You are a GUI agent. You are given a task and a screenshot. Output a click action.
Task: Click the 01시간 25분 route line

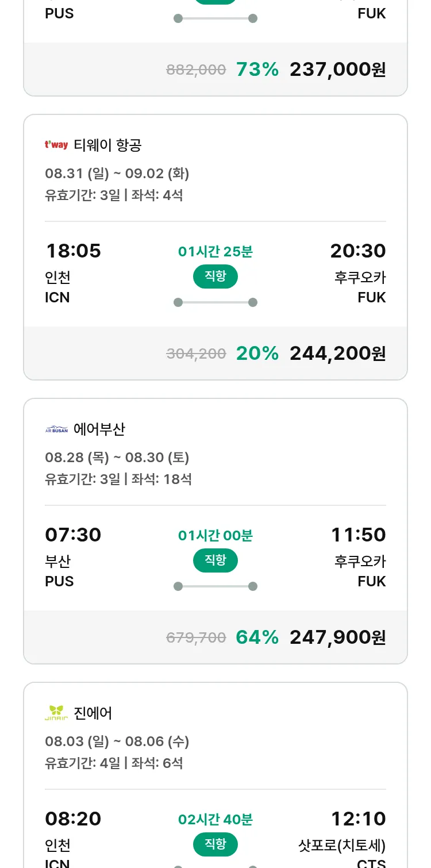[215, 302]
